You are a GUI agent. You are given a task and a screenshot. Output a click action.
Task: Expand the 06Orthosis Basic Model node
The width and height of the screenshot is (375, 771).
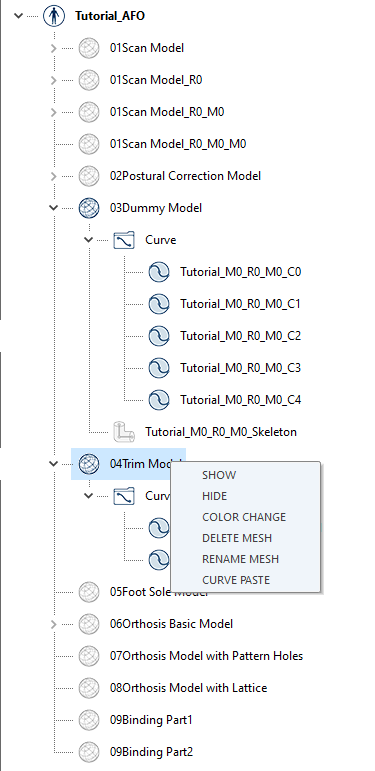tap(54, 624)
